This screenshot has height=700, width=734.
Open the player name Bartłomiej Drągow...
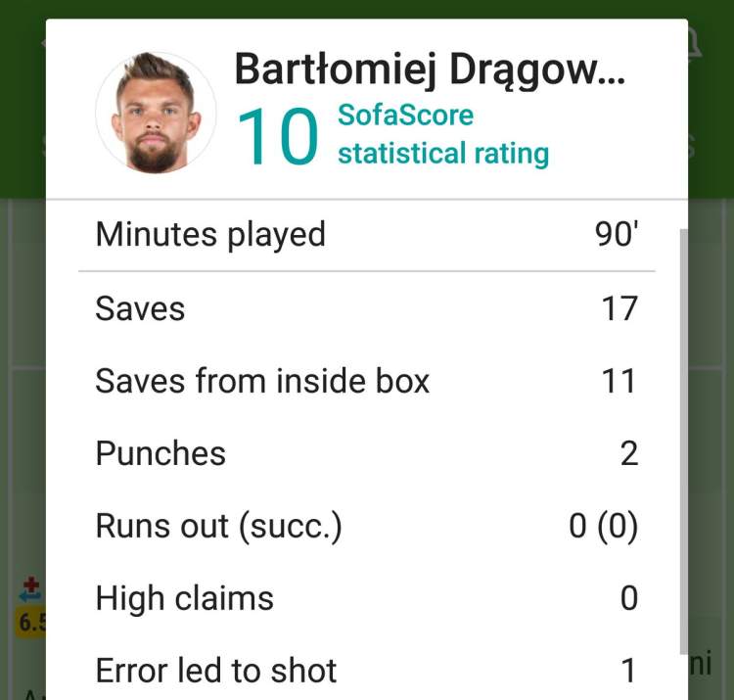(430, 70)
